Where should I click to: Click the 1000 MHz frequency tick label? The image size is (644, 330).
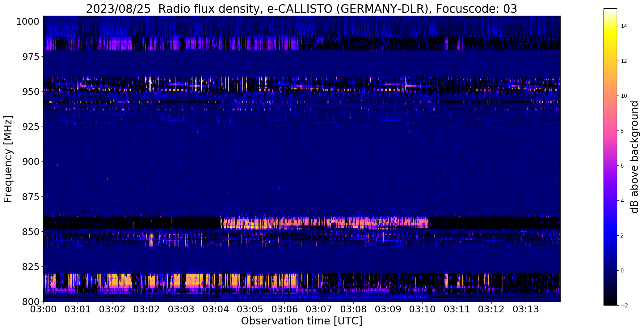[x=27, y=22]
